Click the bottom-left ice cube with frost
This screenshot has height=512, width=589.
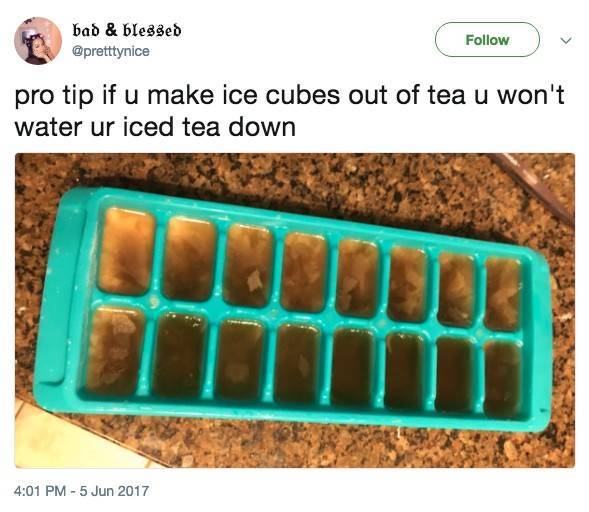point(115,350)
